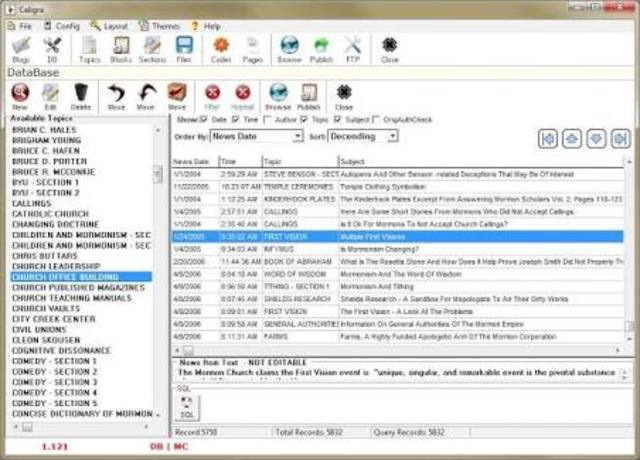Click Close in the DataBase toolbar

point(344,97)
